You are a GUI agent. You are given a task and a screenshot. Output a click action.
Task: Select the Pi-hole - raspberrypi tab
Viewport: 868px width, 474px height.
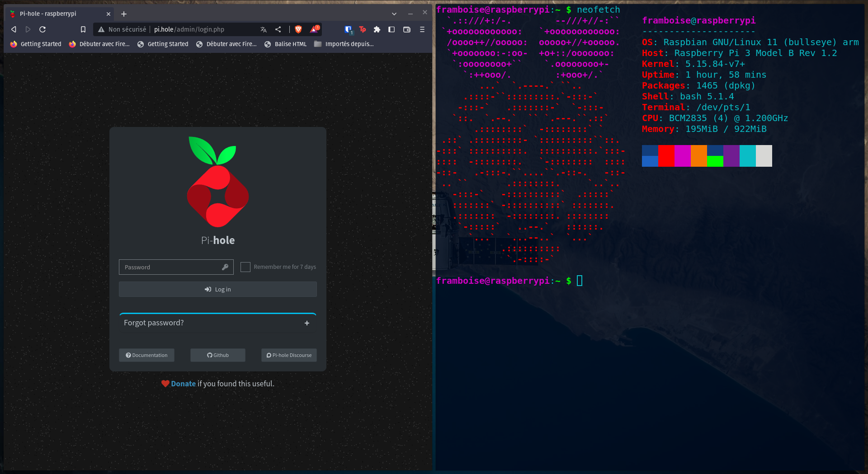(60, 14)
